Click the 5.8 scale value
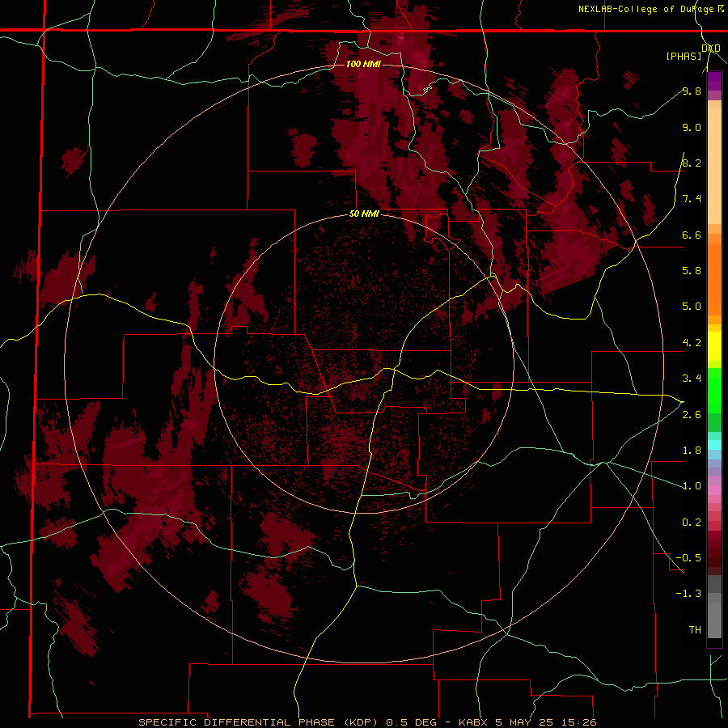Image resolution: width=728 pixels, height=728 pixels. (x=692, y=271)
